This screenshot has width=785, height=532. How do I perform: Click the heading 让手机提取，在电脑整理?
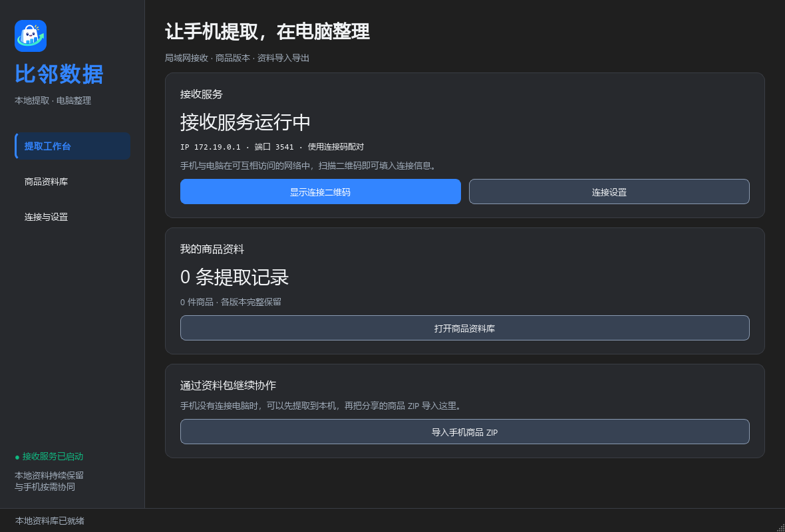point(267,31)
